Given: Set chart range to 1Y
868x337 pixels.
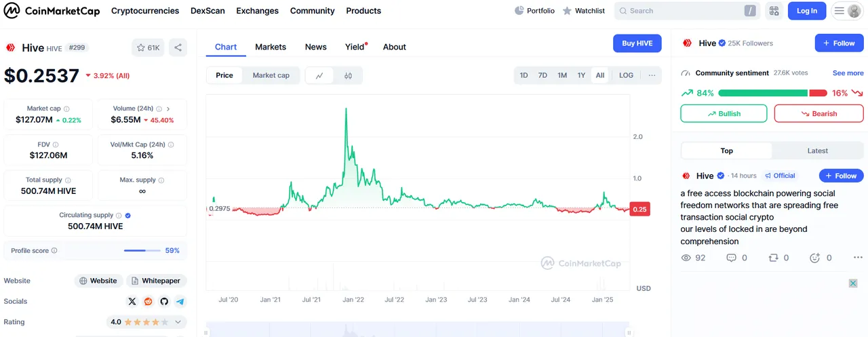Looking at the screenshot, I should [x=581, y=75].
